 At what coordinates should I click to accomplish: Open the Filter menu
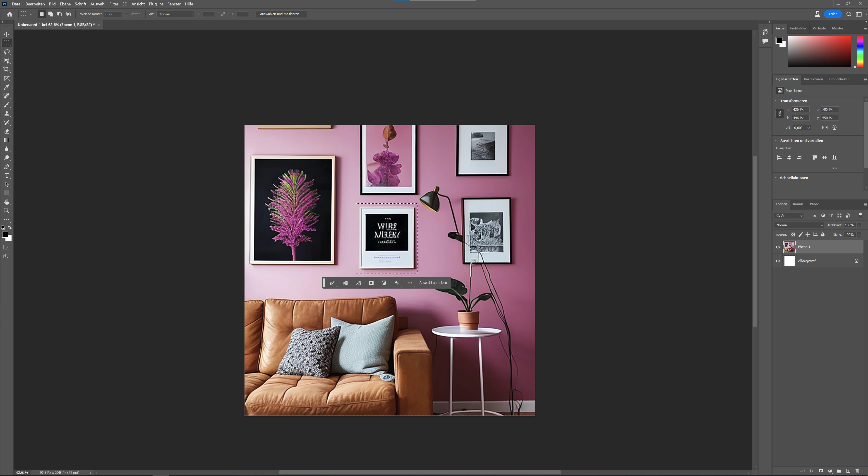(x=114, y=4)
